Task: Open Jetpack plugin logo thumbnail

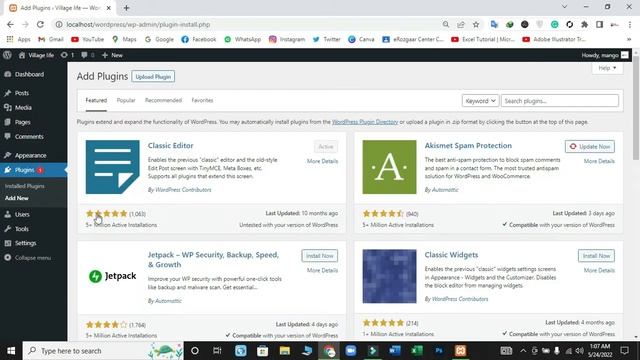Action: coord(112,276)
